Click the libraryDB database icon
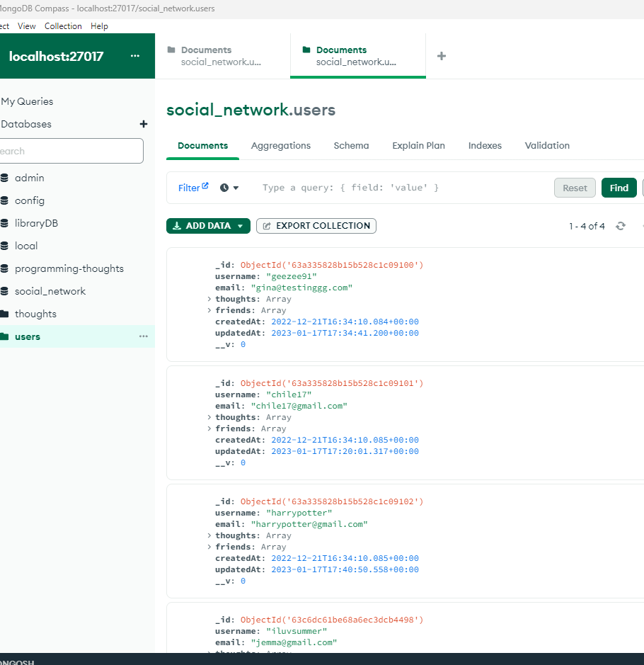The width and height of the screenshot is (644, 665). (4, 223)
